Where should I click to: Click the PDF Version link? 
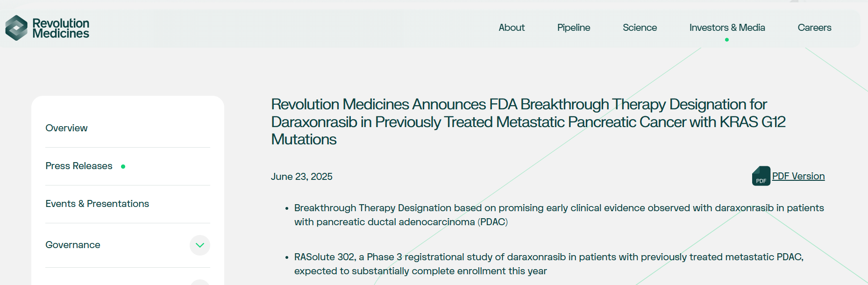coord(798,176)
